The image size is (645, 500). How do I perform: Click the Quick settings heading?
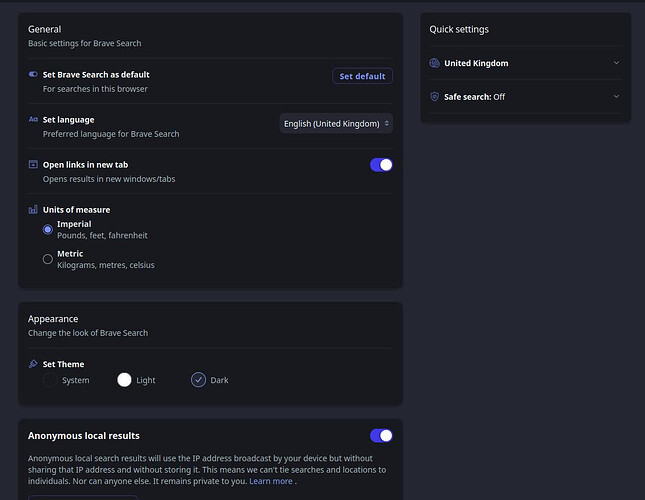tap(459, 29)
